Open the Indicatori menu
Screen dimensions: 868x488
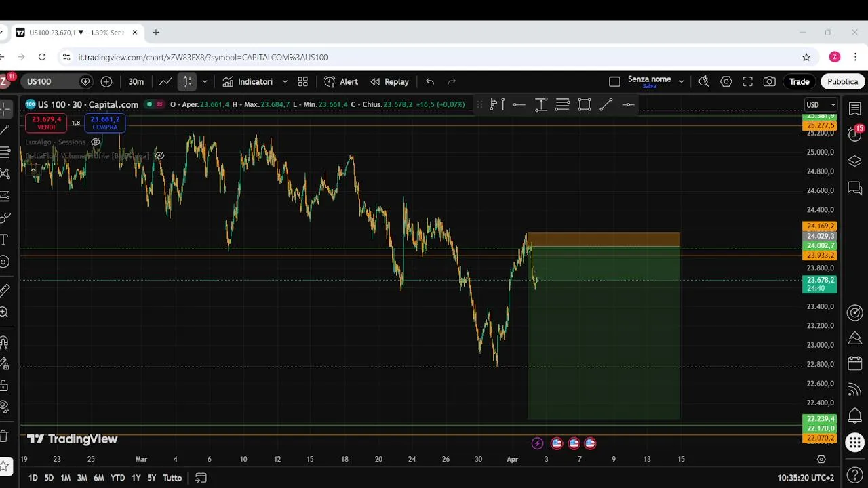248,81
